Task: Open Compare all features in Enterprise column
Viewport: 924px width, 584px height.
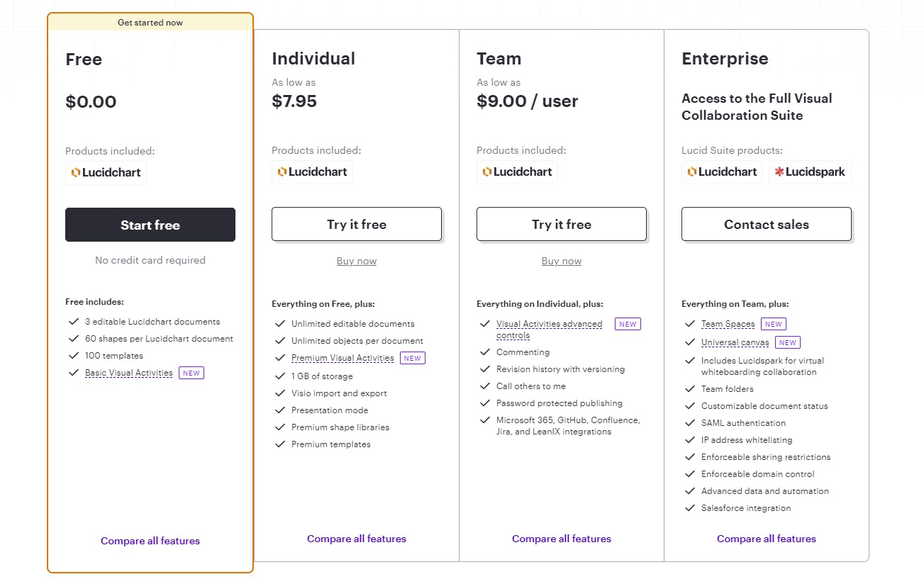Action: (767, 539)
